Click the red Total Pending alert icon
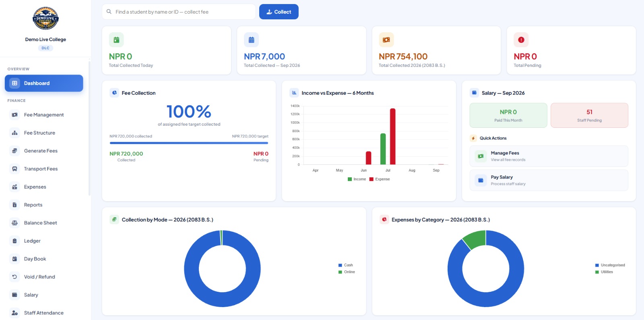644x320 pixels. coord(521,40)
